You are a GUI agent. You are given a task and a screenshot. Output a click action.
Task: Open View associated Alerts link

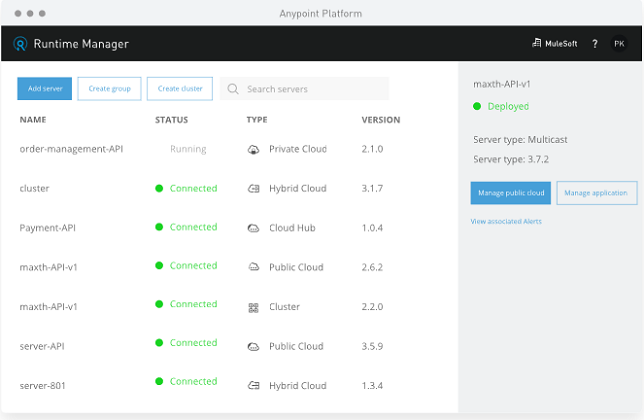tap(506, 222)
